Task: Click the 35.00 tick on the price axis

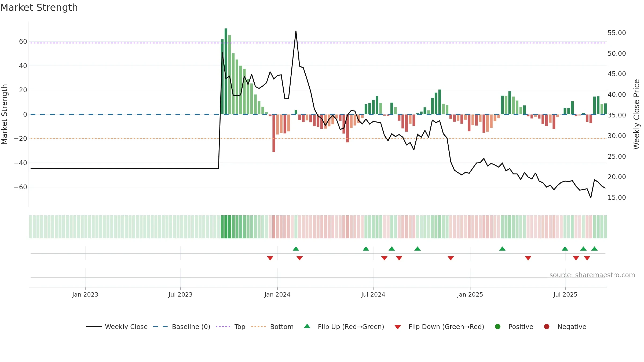Action: click(x=617, y=115)
